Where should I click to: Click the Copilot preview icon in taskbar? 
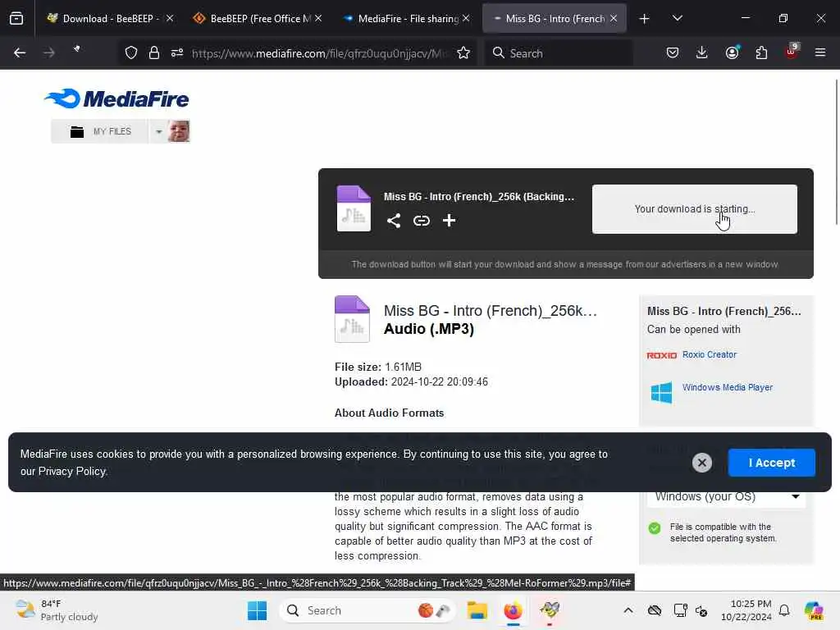[x=814, y=610]
